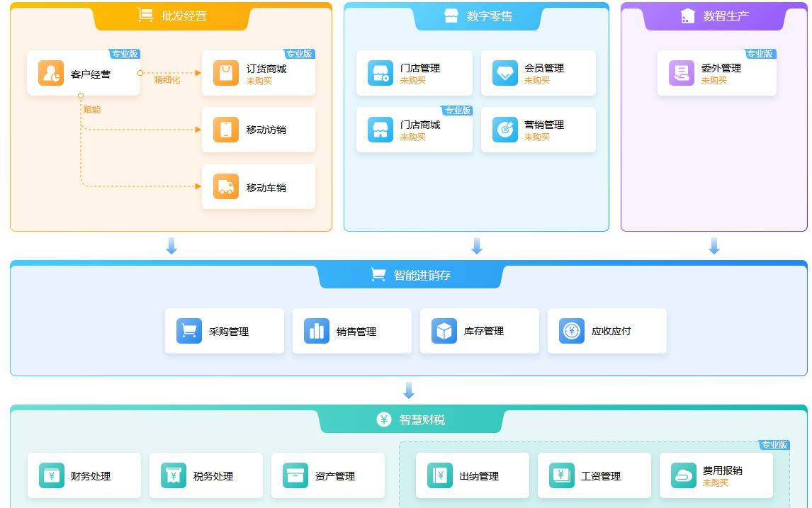The image size is (812, 508).
Task: Click the 智能进销存 header cart icon
Action: pyautogui.click(x=378, y=274)
